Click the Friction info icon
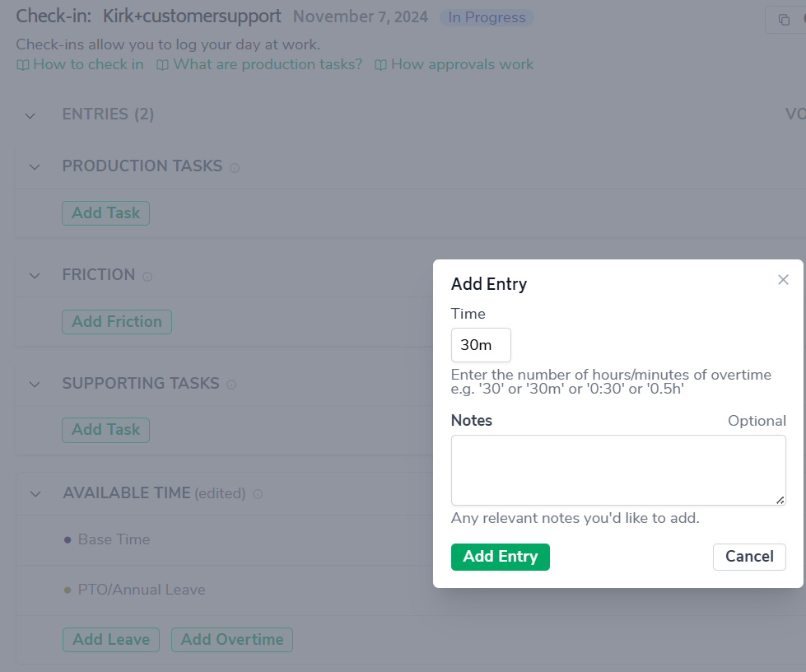 pyautogui.click(x=147, y=277)
